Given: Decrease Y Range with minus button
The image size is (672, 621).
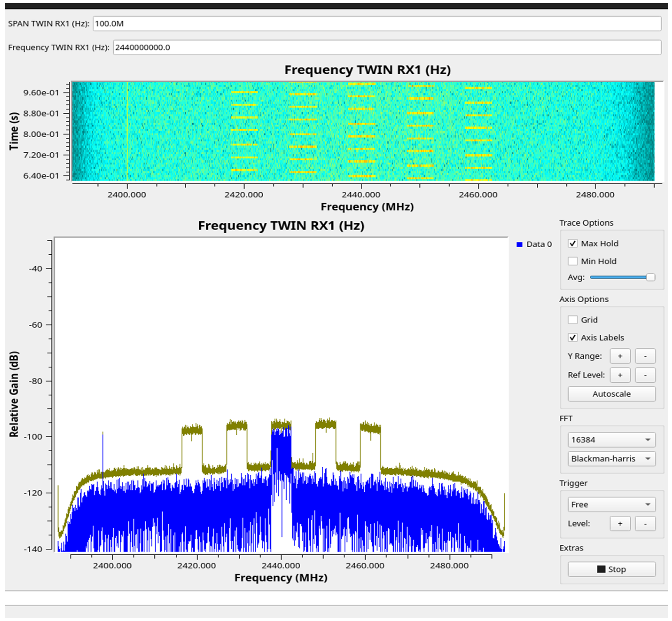Looking at the screenshot, I should coord(645,356).
